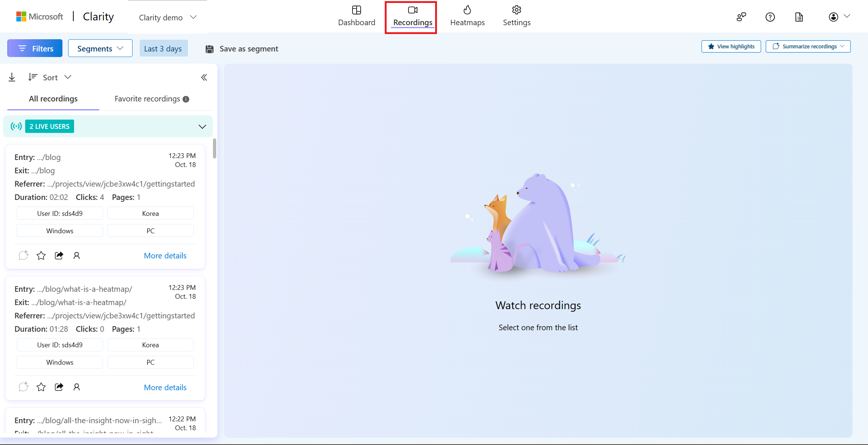Open the Sort dropdown

50,77
